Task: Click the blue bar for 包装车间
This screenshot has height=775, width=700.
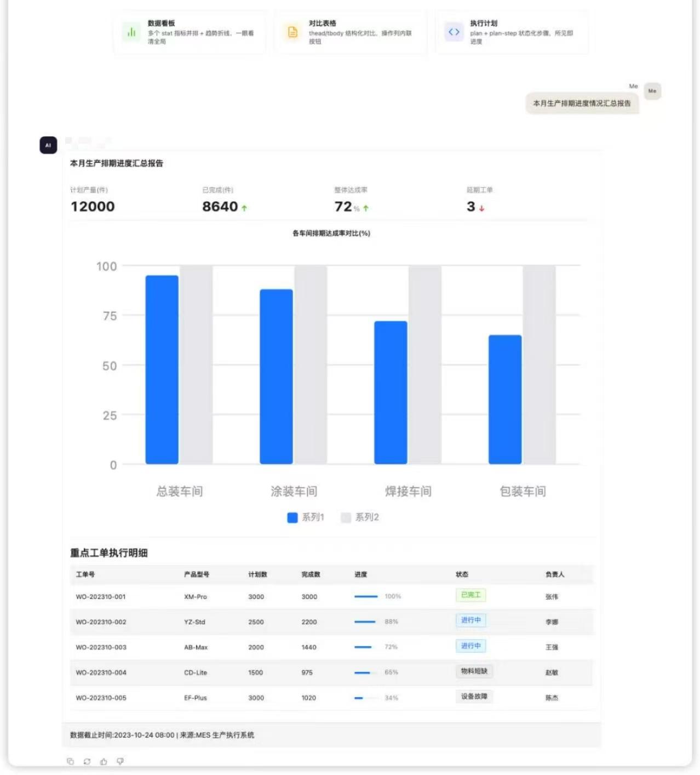Action: 505,400
